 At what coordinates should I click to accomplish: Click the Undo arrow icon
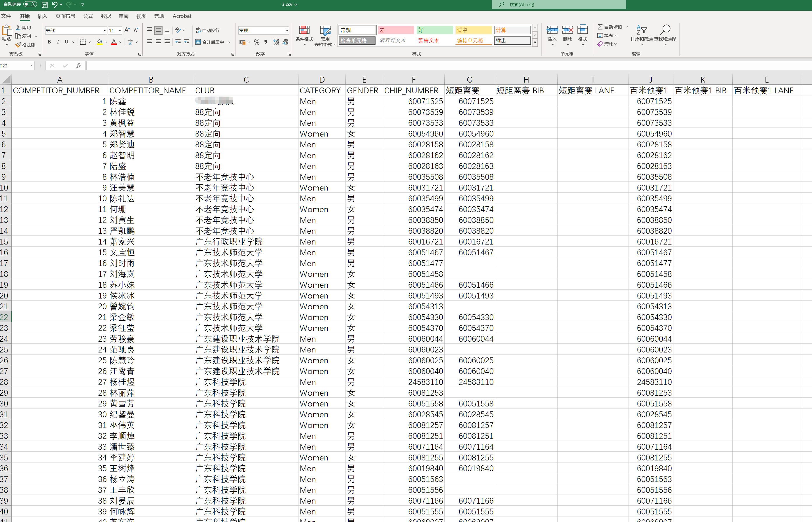(x=54, y=4)
